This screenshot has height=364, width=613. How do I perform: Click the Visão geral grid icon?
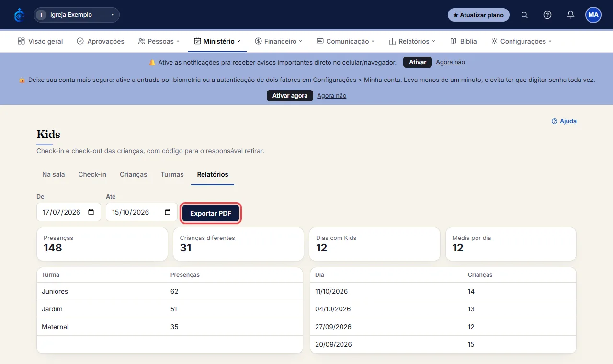click(21, 41)
